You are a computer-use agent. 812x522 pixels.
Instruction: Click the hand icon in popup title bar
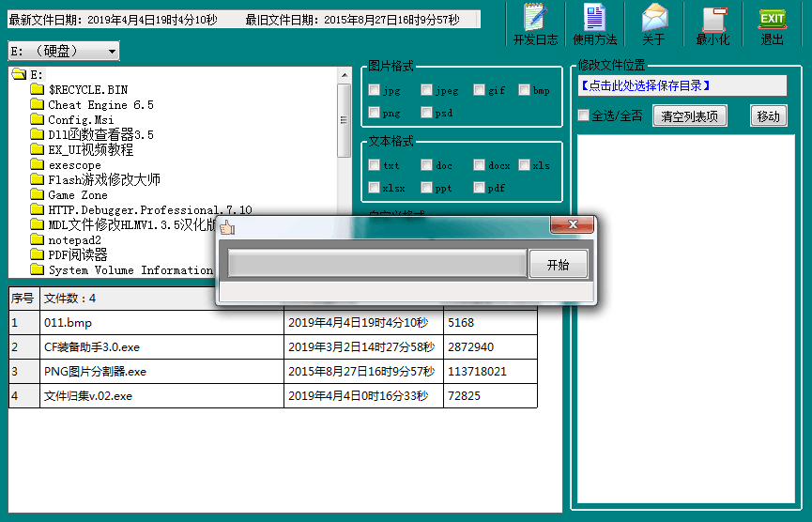point(227,227)
